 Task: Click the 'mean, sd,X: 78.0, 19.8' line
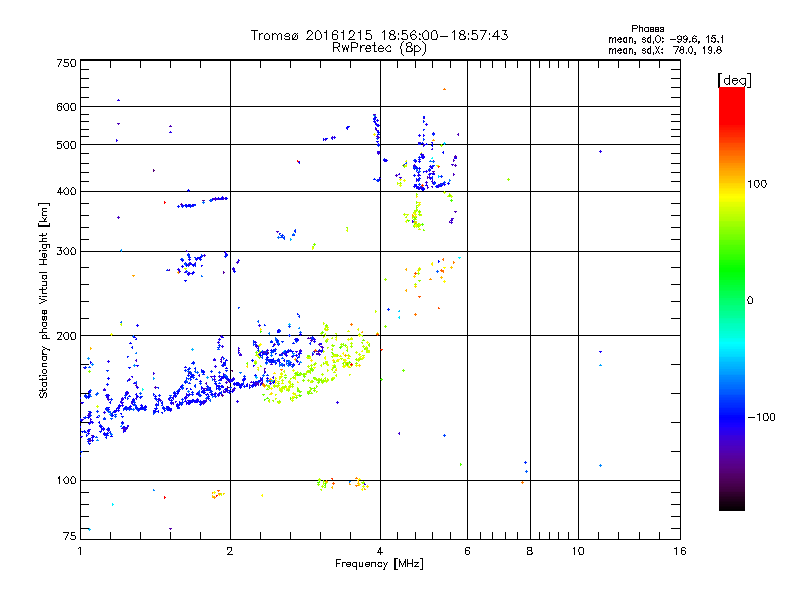pos(665,50)
